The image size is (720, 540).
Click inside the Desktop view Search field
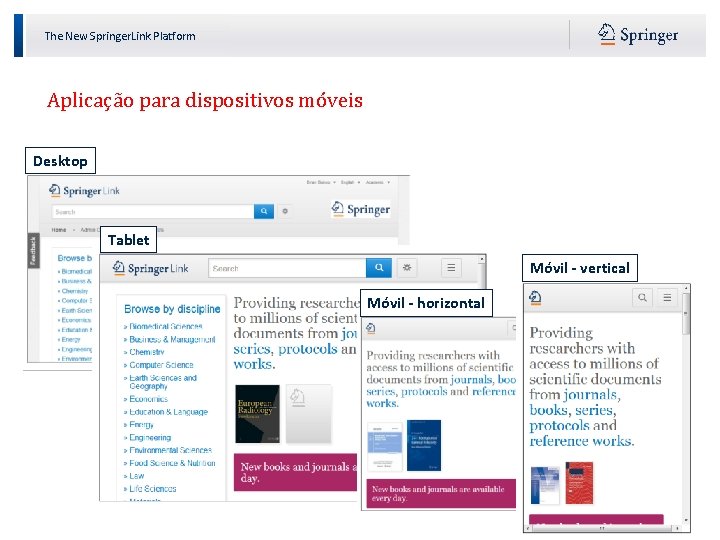(153, 212)
